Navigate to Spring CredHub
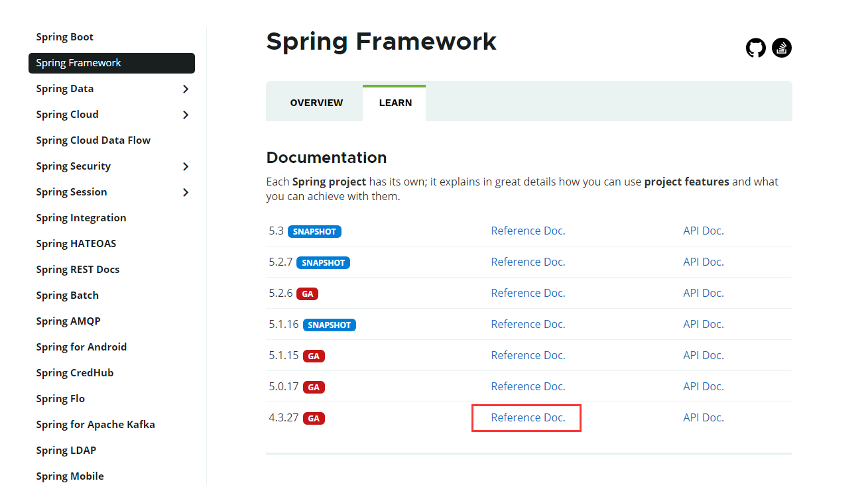Image resolution: width=868 pixels, height=485 pixels. point(75,373)
